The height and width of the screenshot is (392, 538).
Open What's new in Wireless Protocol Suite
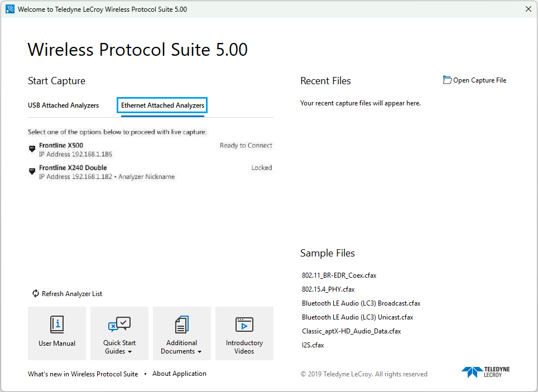pyautogui.click(x=83, y=374)
